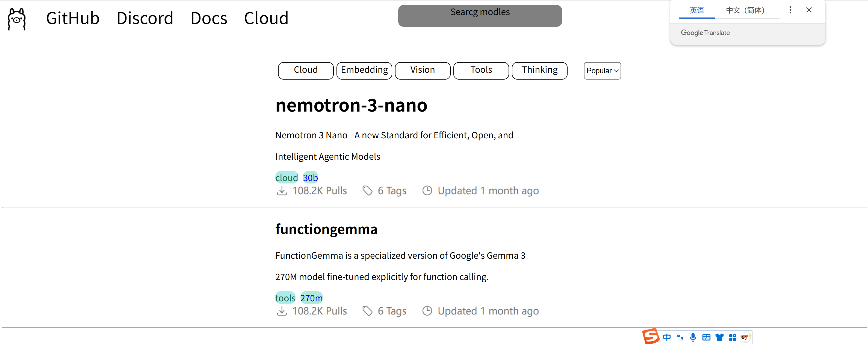Click the Sogou input method logo

tap(650, 336)
